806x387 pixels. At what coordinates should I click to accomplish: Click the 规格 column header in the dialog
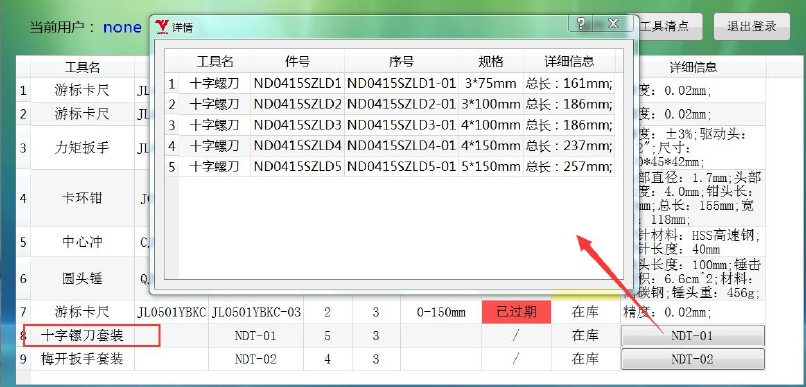[x=491, y=62]
